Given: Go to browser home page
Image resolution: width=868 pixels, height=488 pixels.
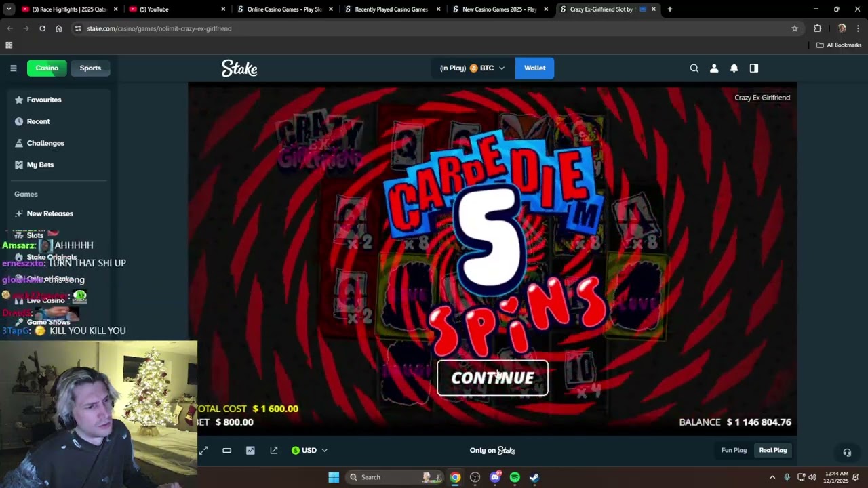Looking at the screenshot, I should [x=58, y=28].
